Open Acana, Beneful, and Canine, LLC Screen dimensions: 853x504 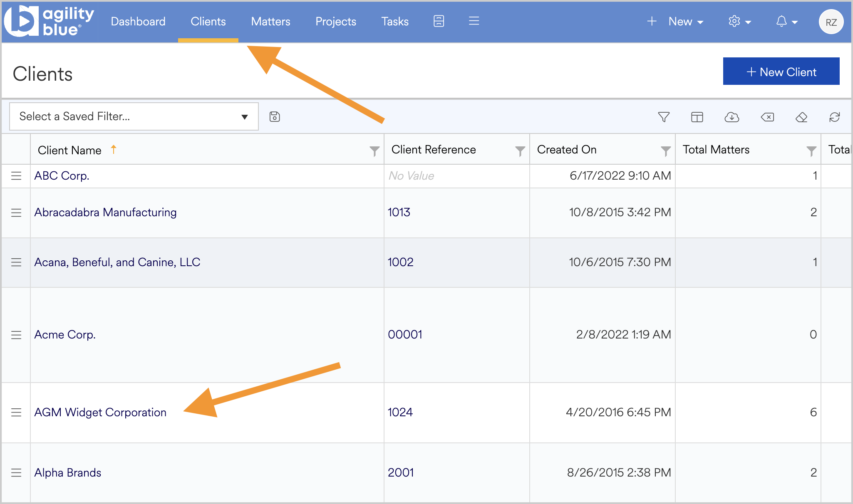(117, 262)
